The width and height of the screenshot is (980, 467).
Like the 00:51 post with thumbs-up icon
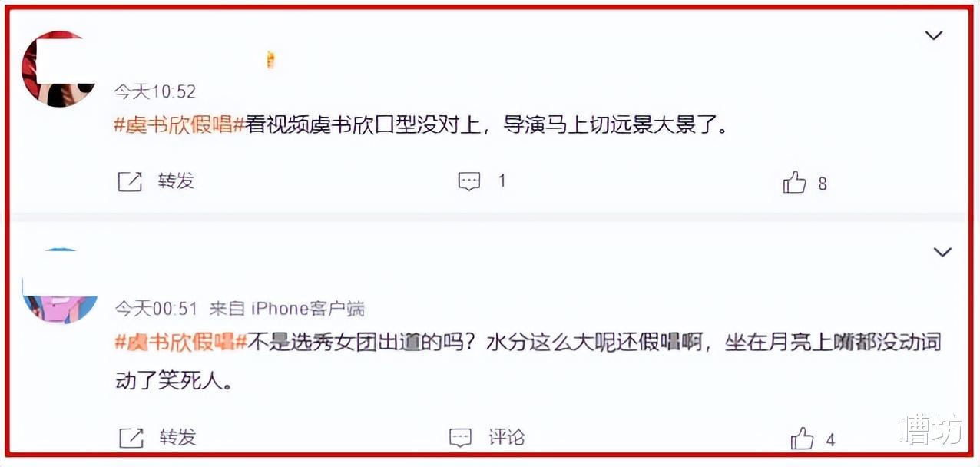[x=802, y=439]
